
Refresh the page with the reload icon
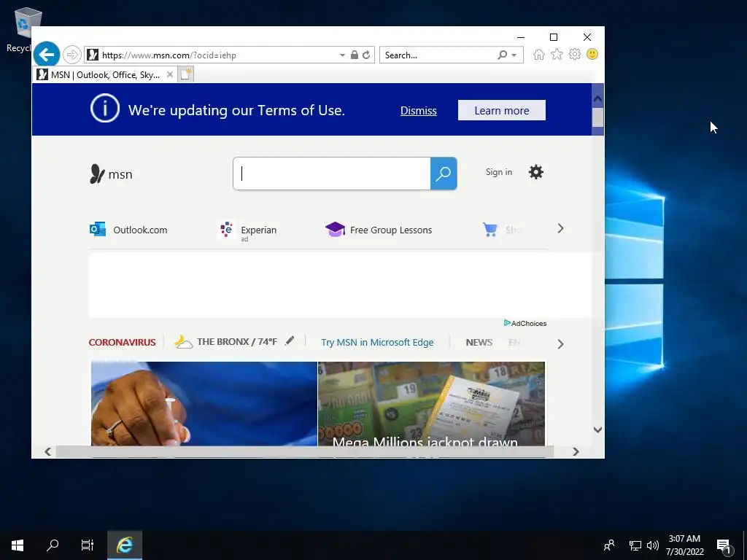(366, 55)
